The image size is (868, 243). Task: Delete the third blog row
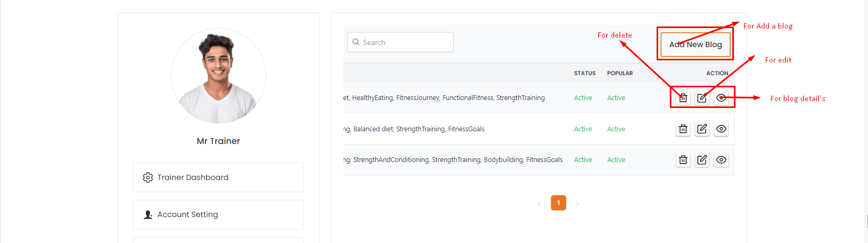(683, 160)
